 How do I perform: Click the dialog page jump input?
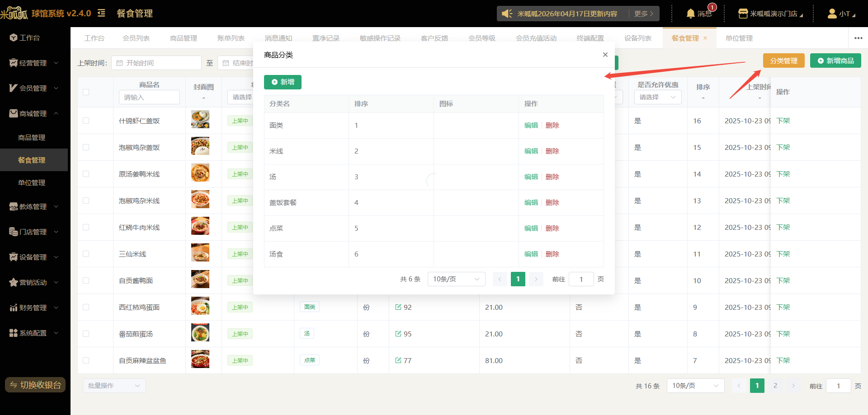tap(581, 279)
